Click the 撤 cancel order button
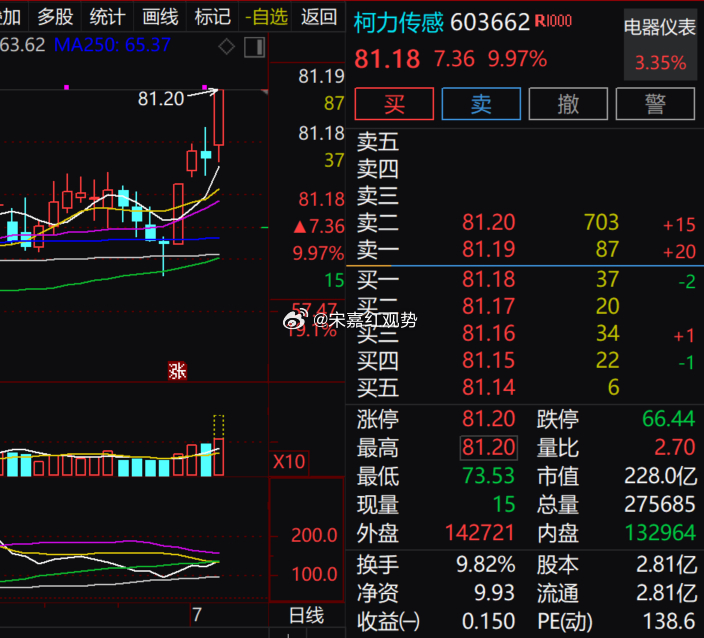704x638 pixels. [568, 104]
